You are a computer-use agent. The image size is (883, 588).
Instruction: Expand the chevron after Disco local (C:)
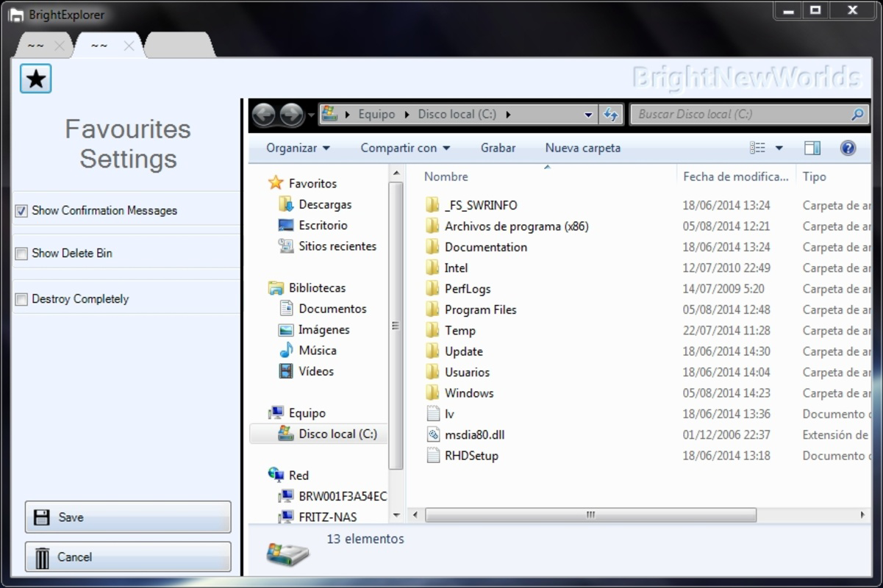tap(508, 115)
